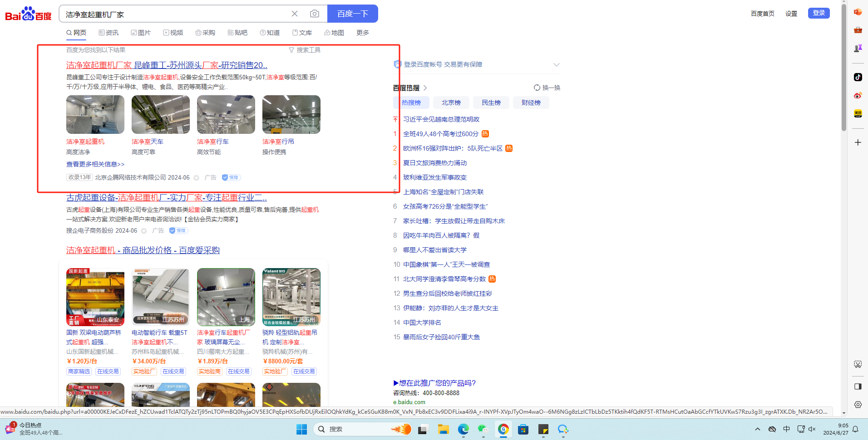Open Microsoft Store from the taskbar
The width and height of the screenshot is (868, 440).
coord(523,429)
